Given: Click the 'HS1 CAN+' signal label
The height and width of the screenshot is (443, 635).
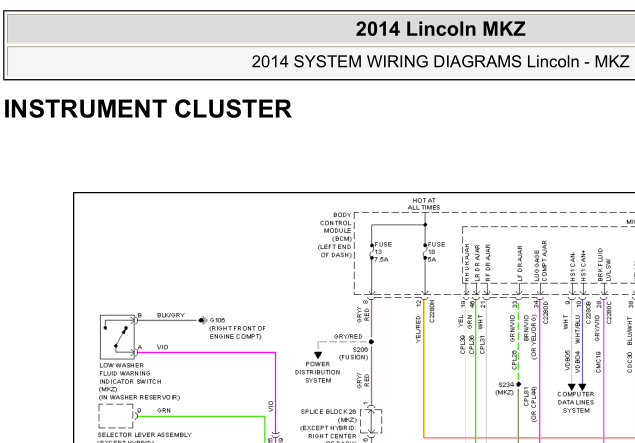Looking at the screenshot, I should coord(583,266).
